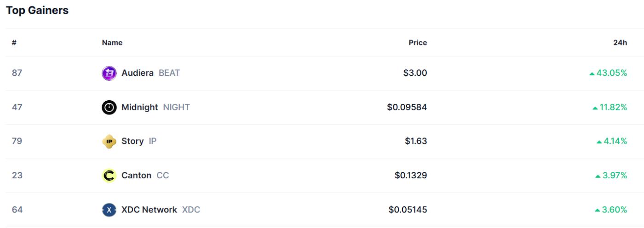Click the Story IP coin icon
The image size is (644, 228).
(109, 141)
